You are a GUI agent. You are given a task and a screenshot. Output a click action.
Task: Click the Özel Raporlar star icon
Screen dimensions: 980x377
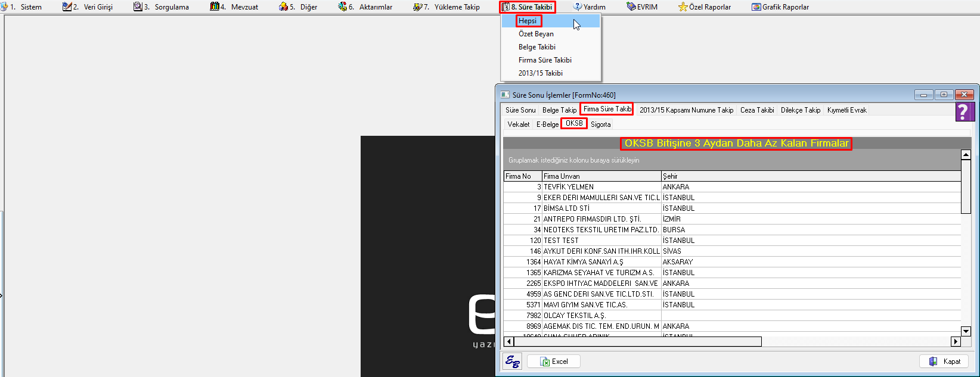pos(683,7)
